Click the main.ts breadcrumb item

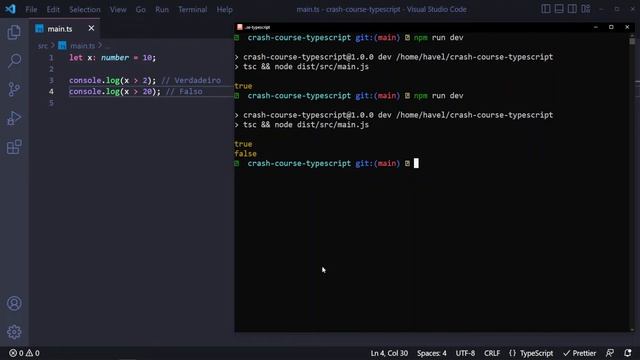pos(82,46)
